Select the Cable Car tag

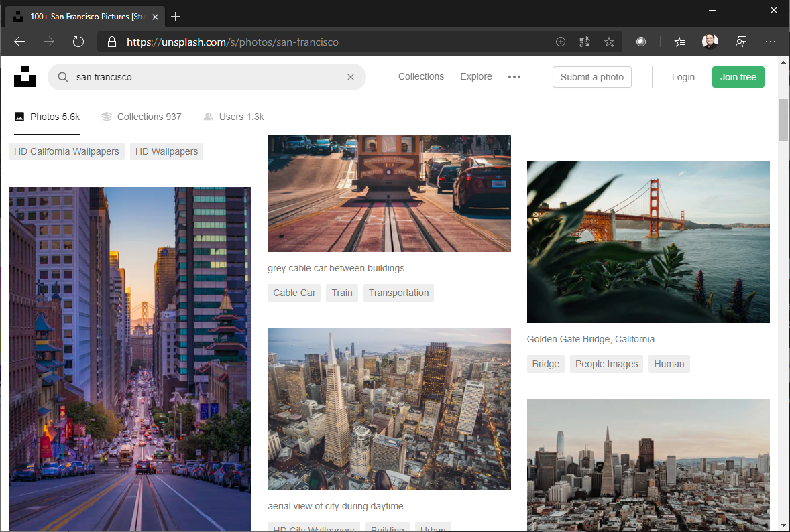(x=294, y=293)
